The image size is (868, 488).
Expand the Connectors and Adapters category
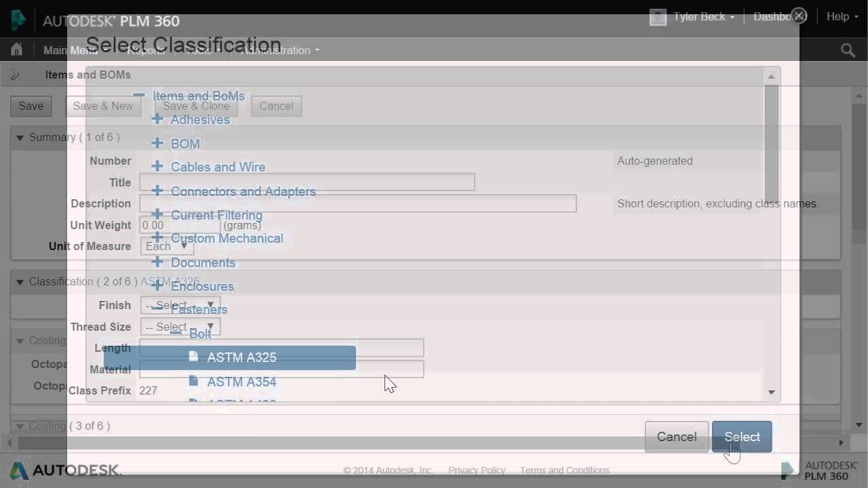pyautogui.click(x=157, y=191)
